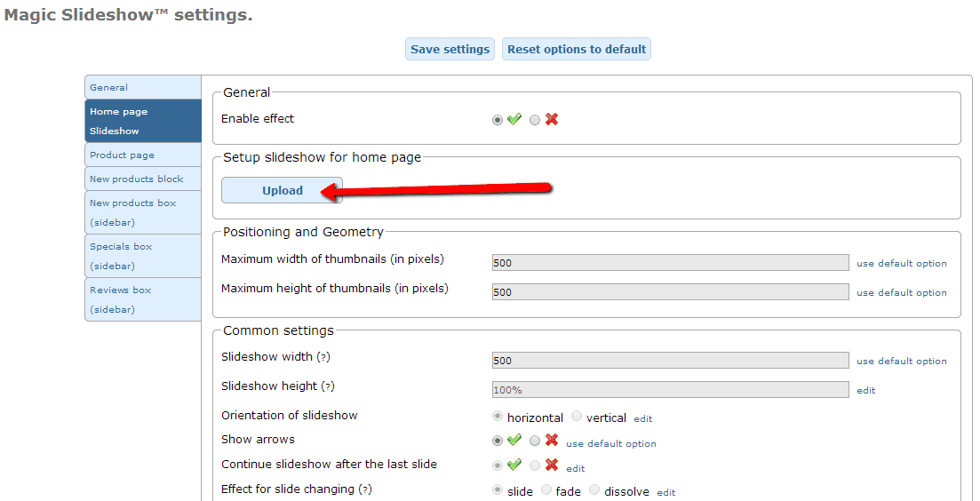Click (?) help next to Effect for slide changing
The height and width of the screenshot is (501, 980).
point(365,489)
